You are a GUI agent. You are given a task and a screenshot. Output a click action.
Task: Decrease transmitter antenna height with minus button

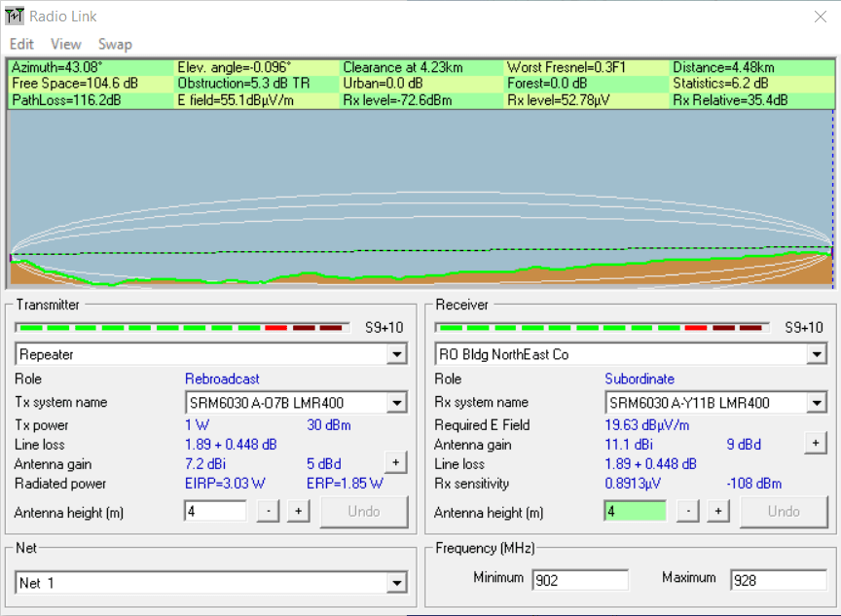(x=268, y=511)
